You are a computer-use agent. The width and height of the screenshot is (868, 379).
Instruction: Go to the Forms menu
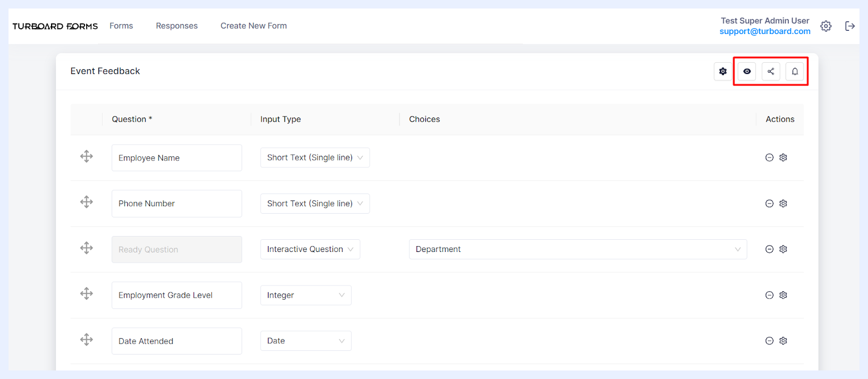121,26
